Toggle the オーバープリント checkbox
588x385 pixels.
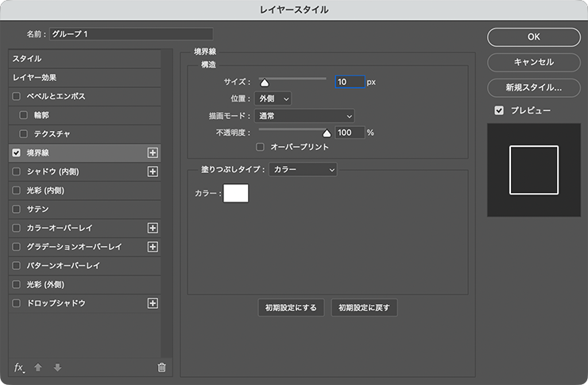[x=261, y=147]
